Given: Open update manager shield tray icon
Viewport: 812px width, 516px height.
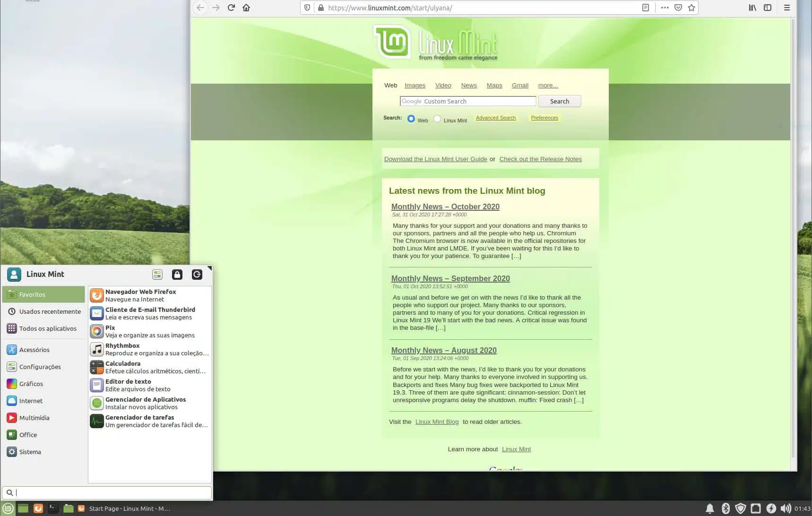Looking at the screenshot, I should click(741, 508).
